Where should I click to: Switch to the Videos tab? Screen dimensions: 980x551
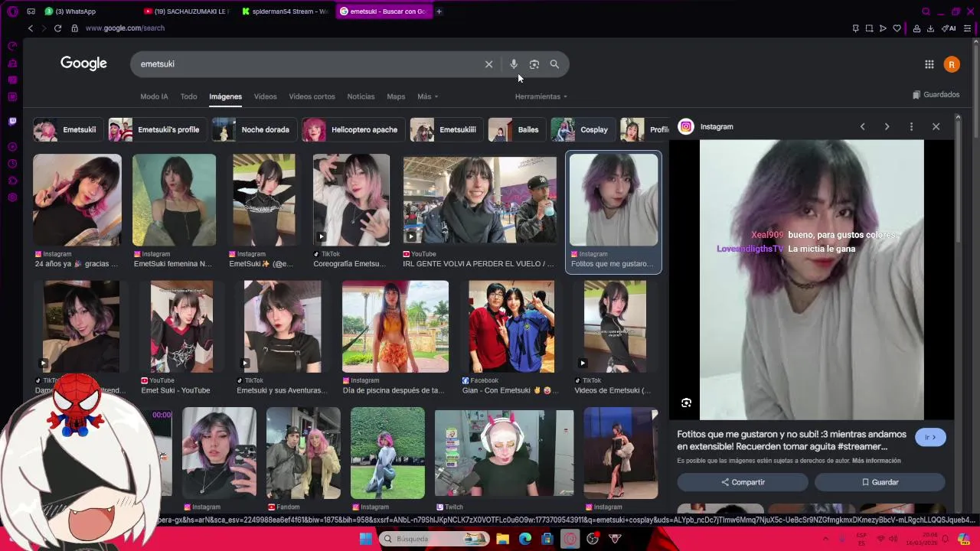tap(265, 96)
